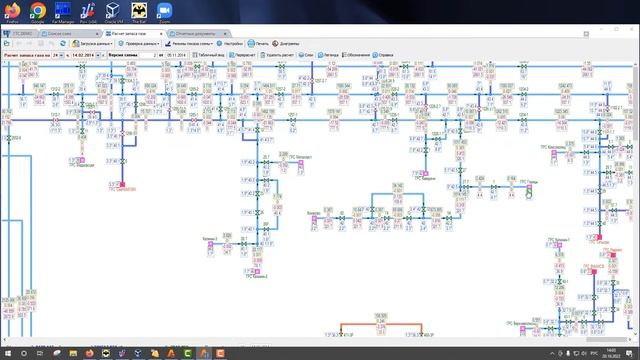This screenshot has height=360, width=640.
Task: Open Обозначения from toolbar
Action: [356, 55]
